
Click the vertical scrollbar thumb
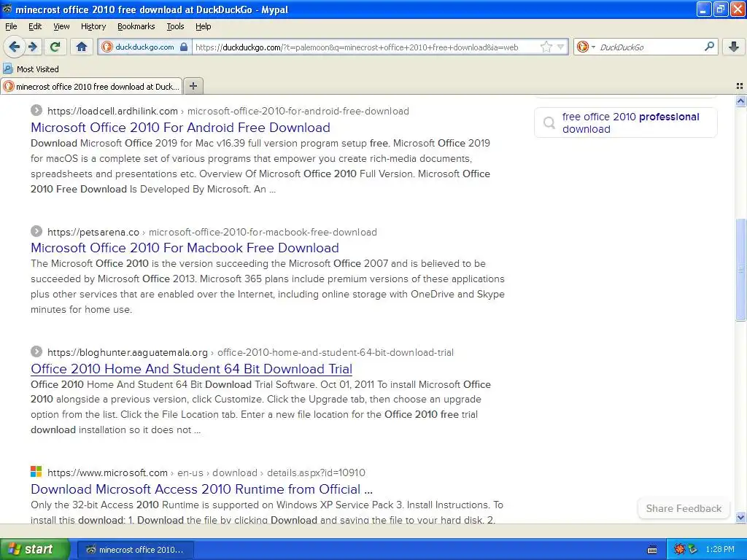tap(740, 270)
